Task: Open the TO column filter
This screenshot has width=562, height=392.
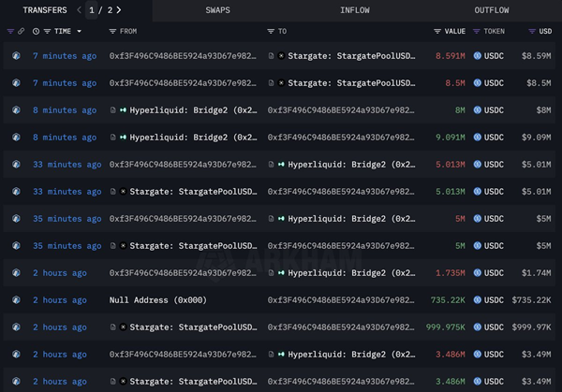Action: pyautogui.click(x=271, y=32)
